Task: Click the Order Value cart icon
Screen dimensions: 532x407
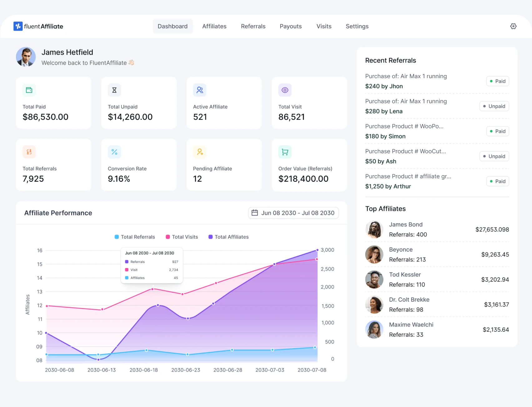Action: point(285,152)
